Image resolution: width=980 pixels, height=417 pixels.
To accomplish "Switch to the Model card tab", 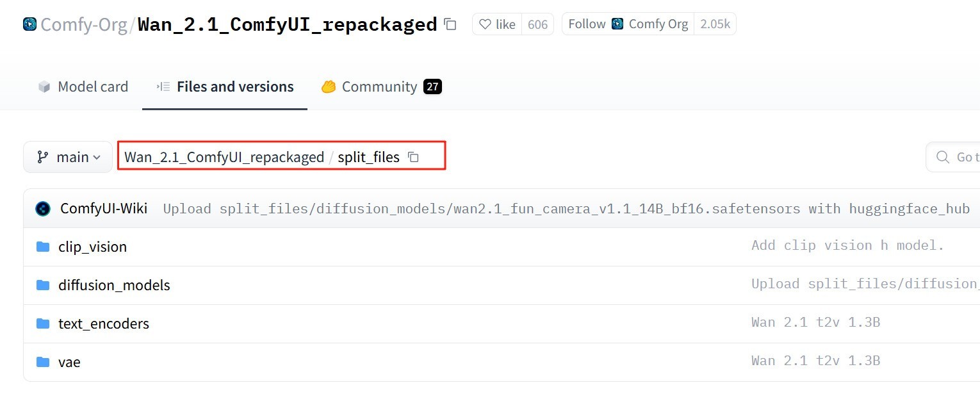I will coord(83,86).
